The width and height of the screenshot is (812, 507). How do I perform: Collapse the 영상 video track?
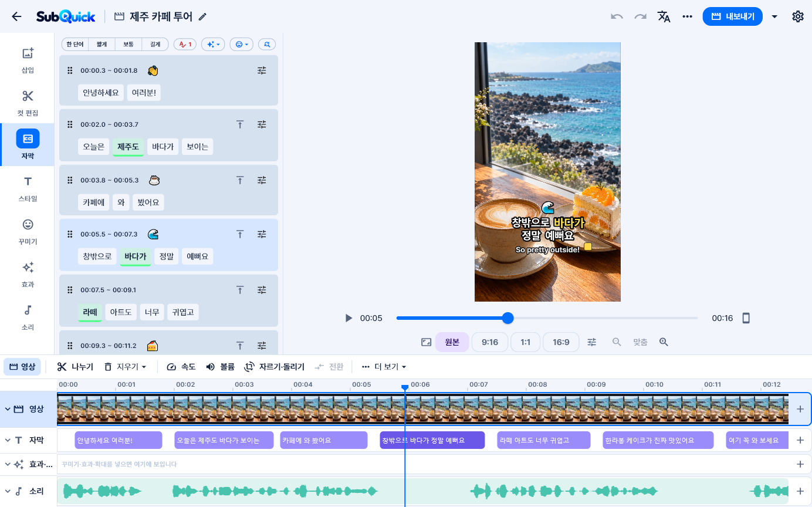8,409
